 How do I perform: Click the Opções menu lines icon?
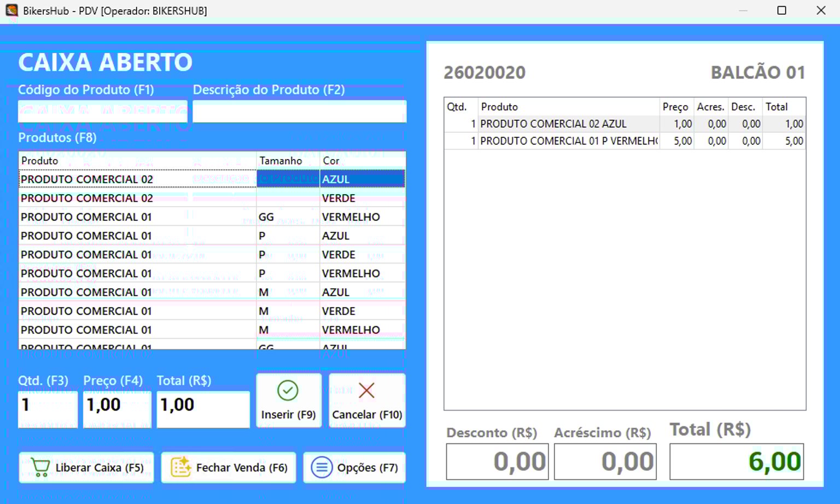coord(322,467)
